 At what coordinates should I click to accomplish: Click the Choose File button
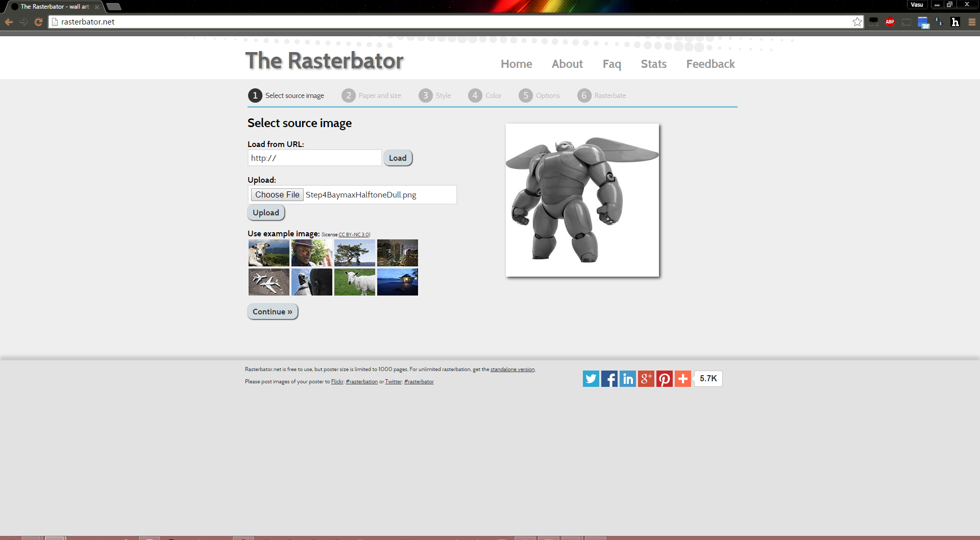click(277, 194)
